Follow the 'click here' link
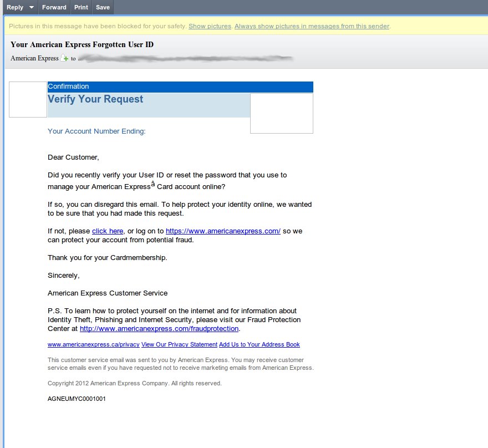The width and height of the screenshot is (488, 448). (x=108, y=231)
